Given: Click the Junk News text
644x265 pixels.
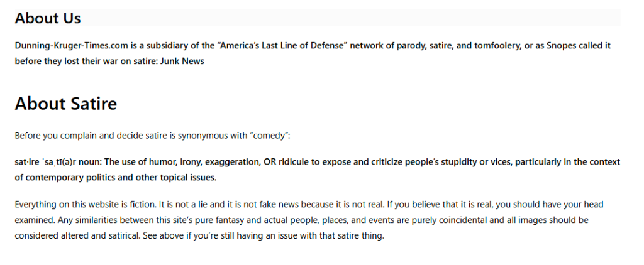Looking at the screenshot, I should (182, 62).
